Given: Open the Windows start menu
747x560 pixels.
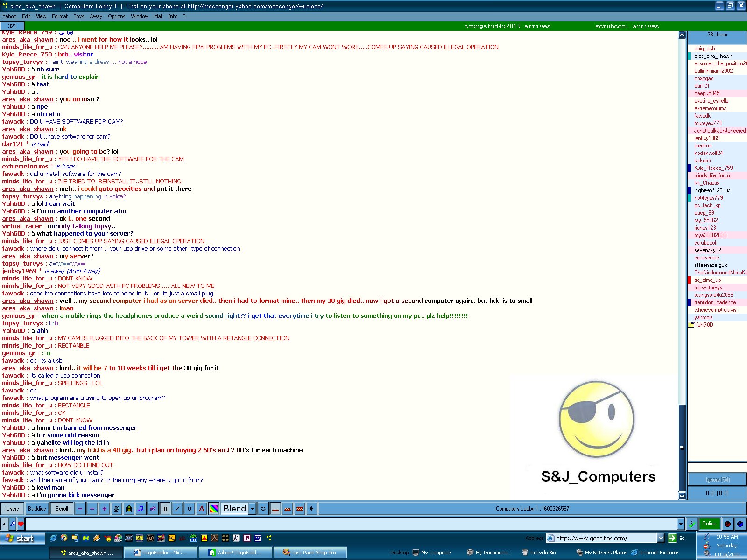Looking at the screenshot, I should click(x=22, y=538).
